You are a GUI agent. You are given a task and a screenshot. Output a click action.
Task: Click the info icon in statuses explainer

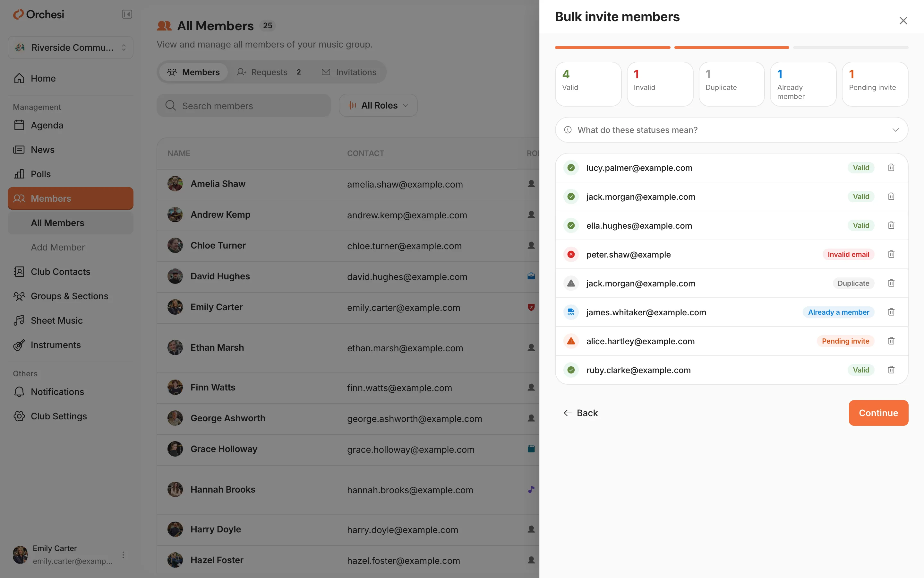click(568, 130)
